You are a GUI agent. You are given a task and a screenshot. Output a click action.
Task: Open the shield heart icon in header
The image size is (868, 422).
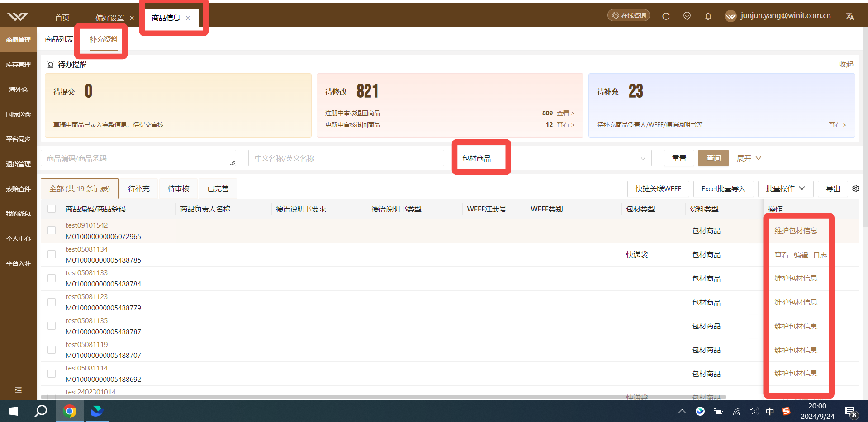click(x=687, y=16)
